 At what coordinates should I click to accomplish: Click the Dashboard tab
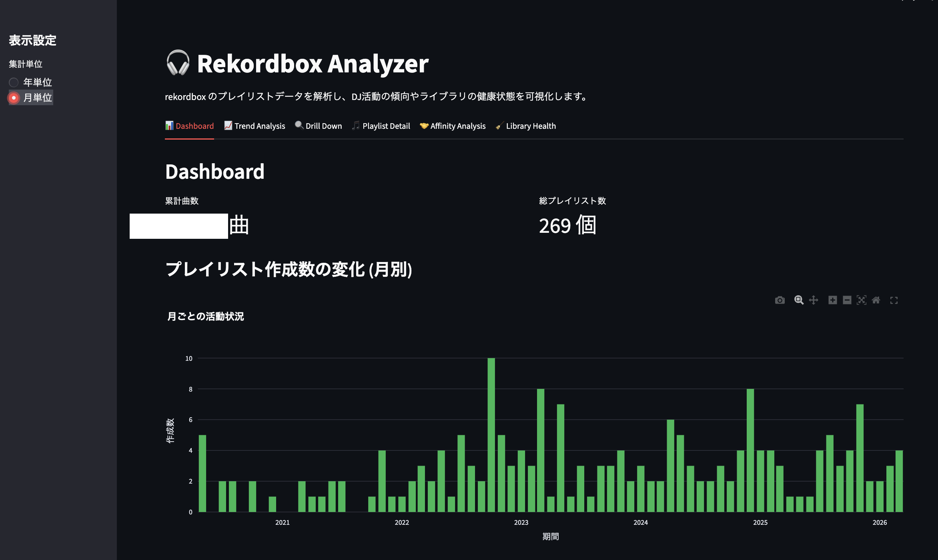coord(189,126)
